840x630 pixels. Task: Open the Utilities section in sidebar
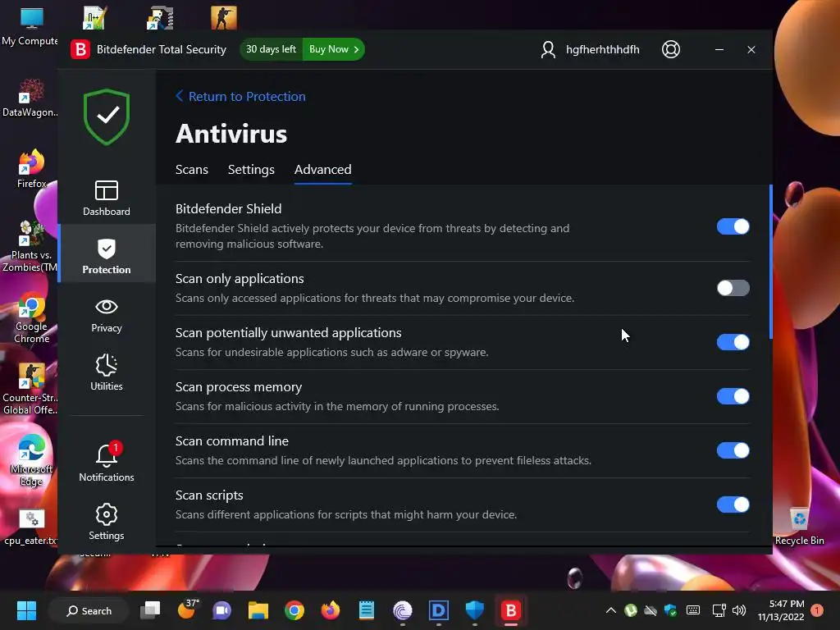[106, 372]
